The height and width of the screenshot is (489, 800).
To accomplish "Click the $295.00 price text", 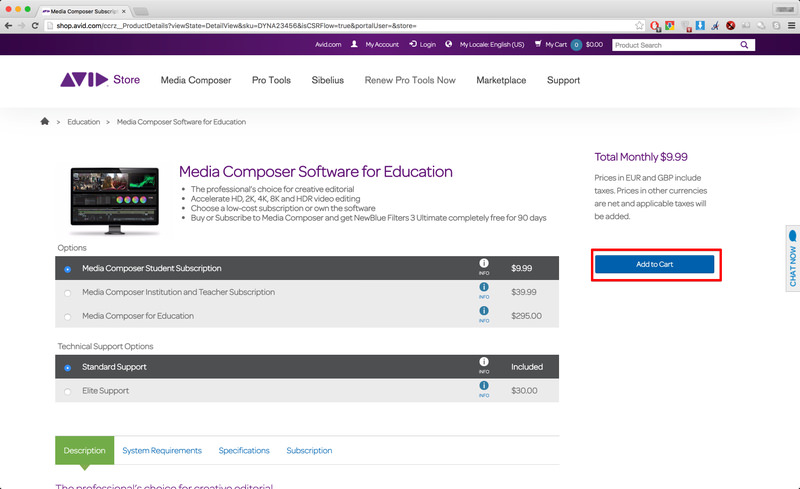I will (x=527, y=316).
